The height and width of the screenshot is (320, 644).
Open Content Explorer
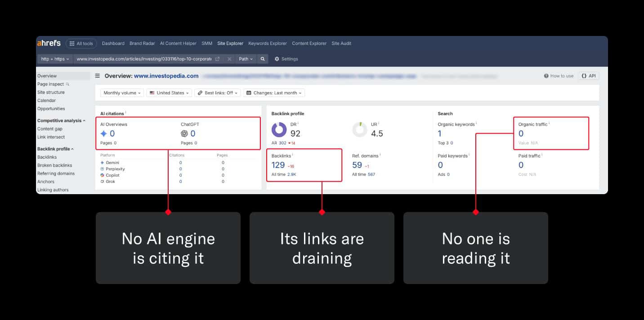(309, 44)
